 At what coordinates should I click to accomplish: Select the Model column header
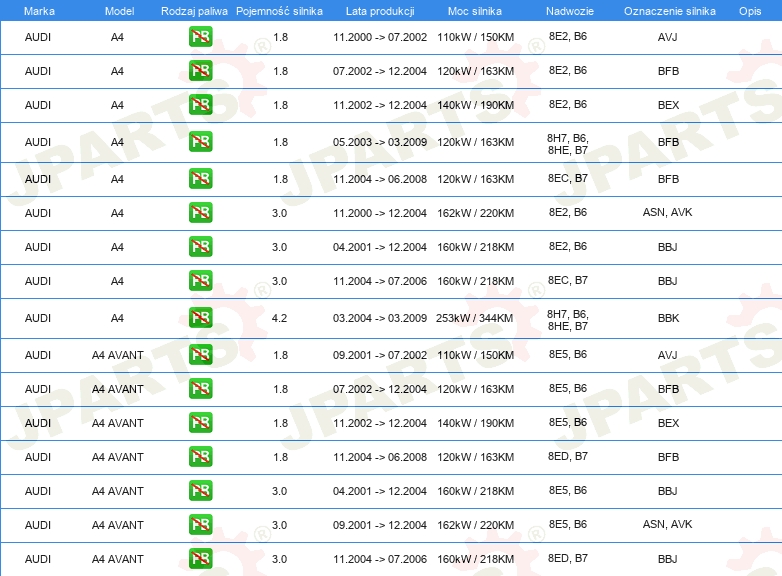[119, 11]
